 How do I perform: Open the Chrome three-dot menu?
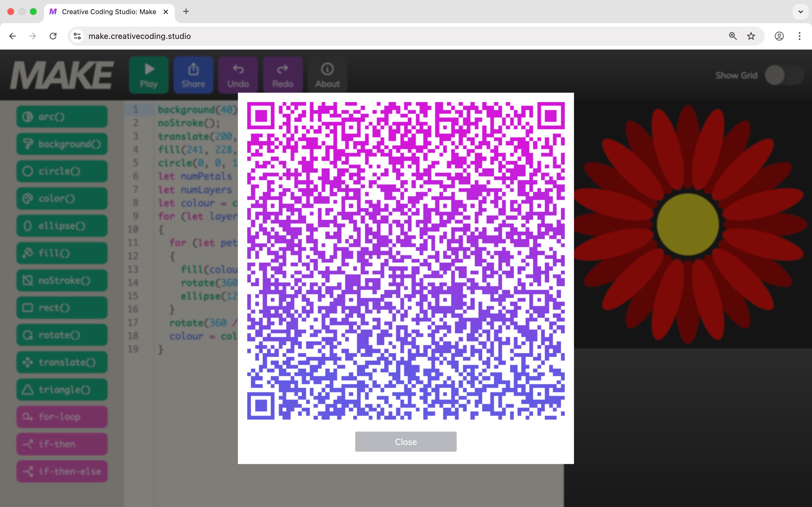pyautogui.click(x=799, y=36)
